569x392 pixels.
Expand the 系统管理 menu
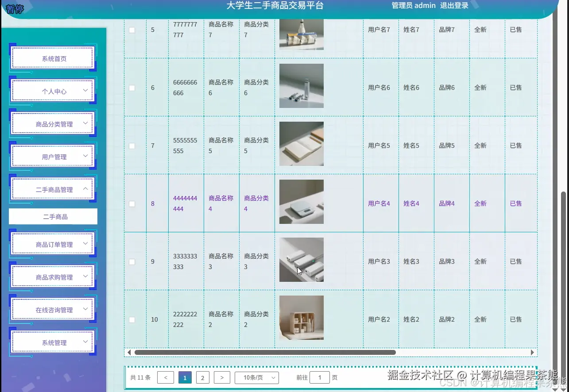coord(52,342)
